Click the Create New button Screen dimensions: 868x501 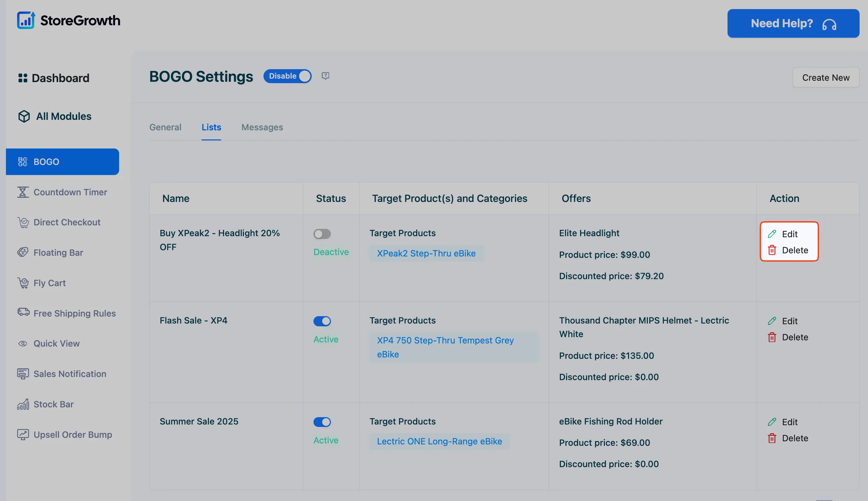coord(826,78)
